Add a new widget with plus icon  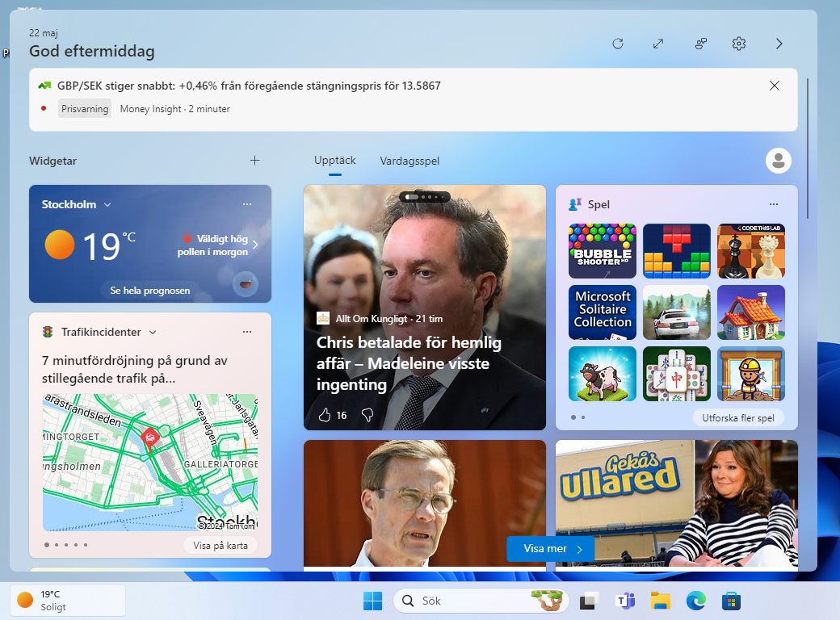255,161
